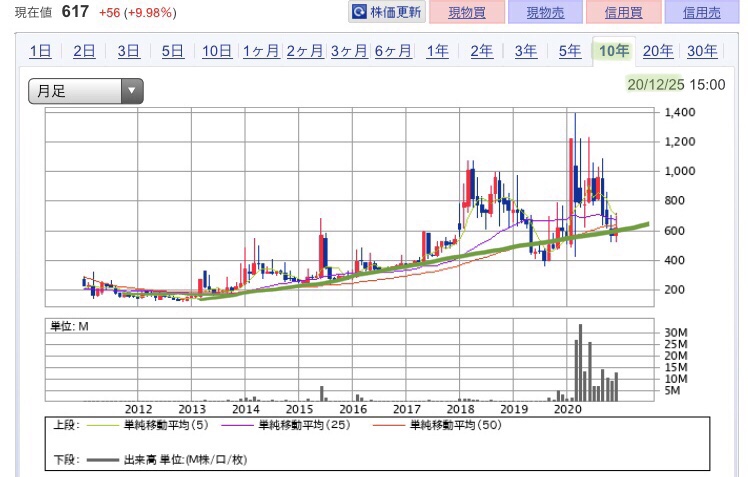Viewport: 748px width, 477px height.
Task: Click the 上段: legend row label
Action: click(66, 425)
